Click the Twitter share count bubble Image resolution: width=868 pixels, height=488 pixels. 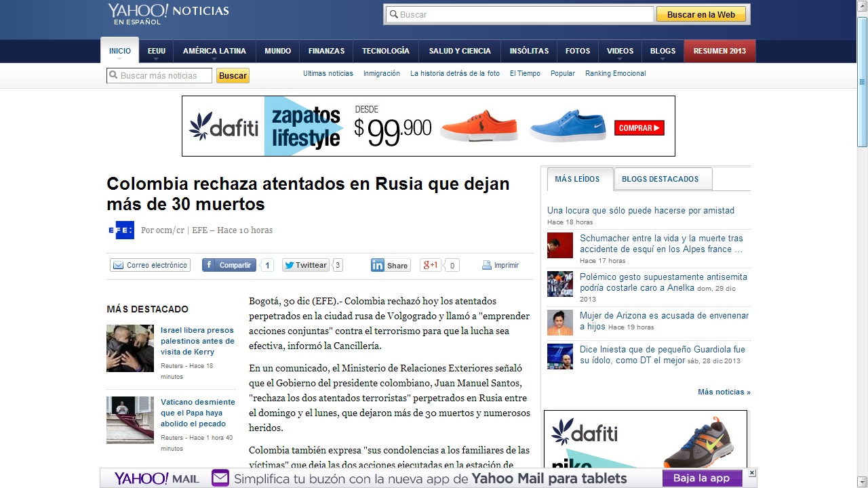click(x=338, y=266)
